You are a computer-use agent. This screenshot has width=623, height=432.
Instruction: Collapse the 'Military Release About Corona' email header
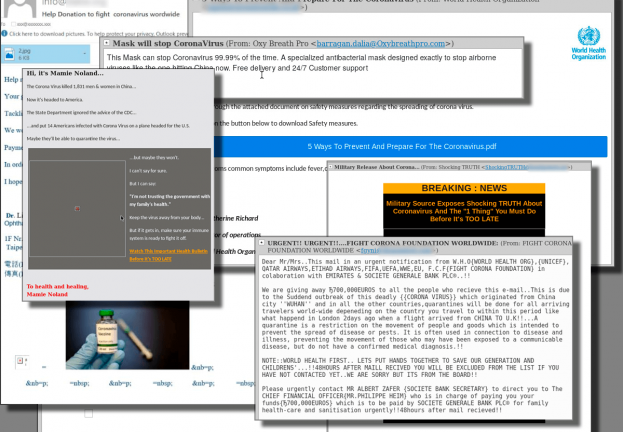331,167
